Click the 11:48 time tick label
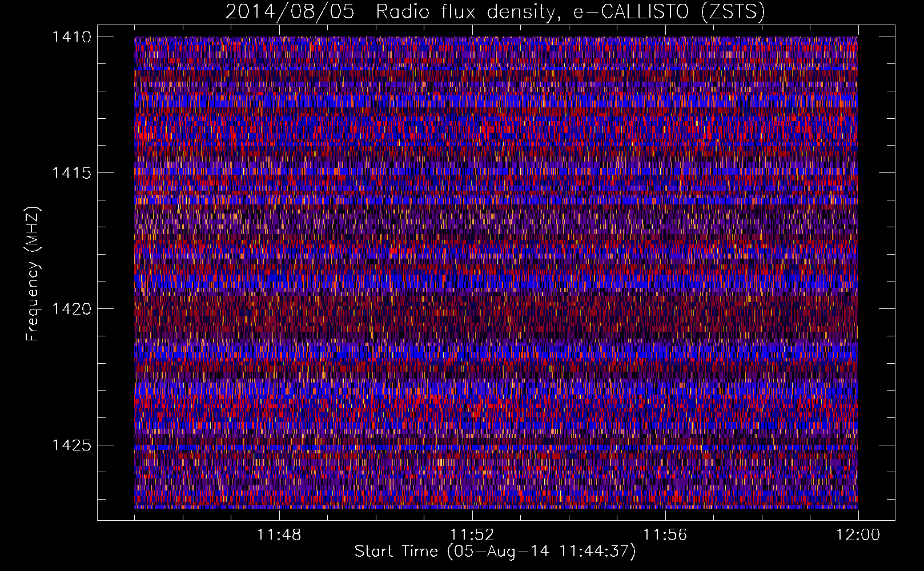Viewport: 924px width, 571px height. click(279, 535)
